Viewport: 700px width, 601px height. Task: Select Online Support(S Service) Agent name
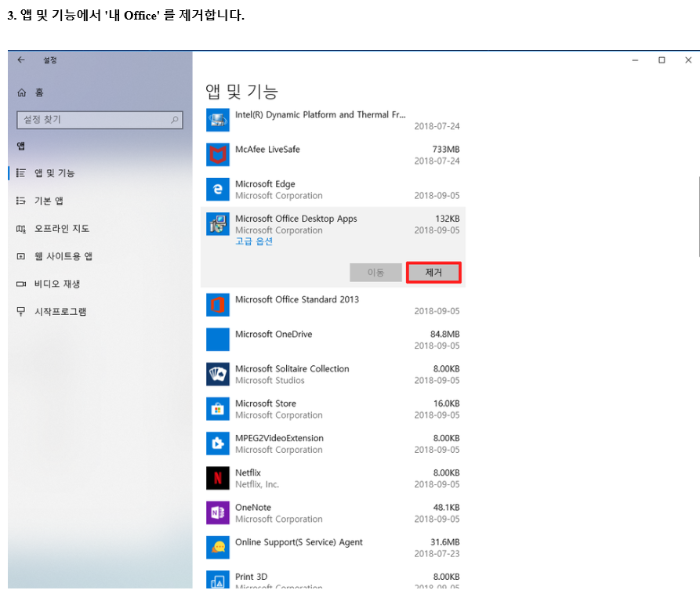(x=299, y=542)
